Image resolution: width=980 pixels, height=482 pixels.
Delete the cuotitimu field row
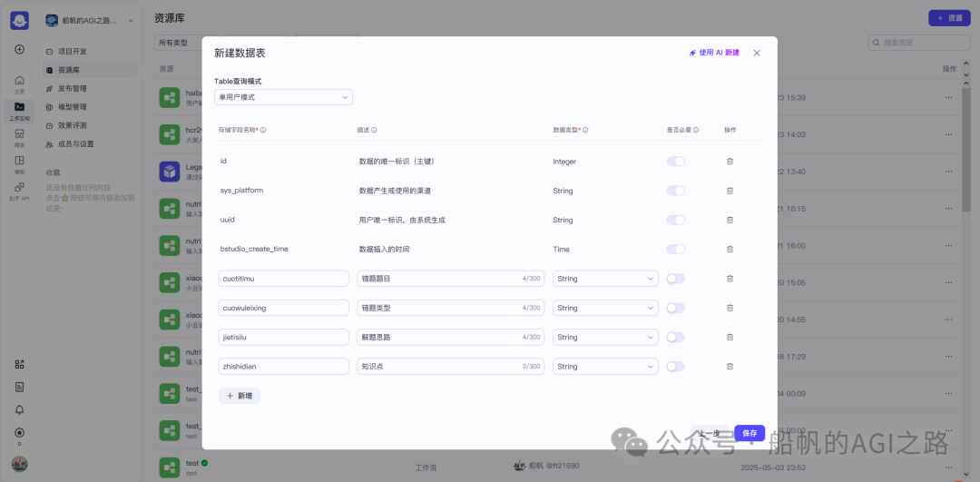coord(730,279)
